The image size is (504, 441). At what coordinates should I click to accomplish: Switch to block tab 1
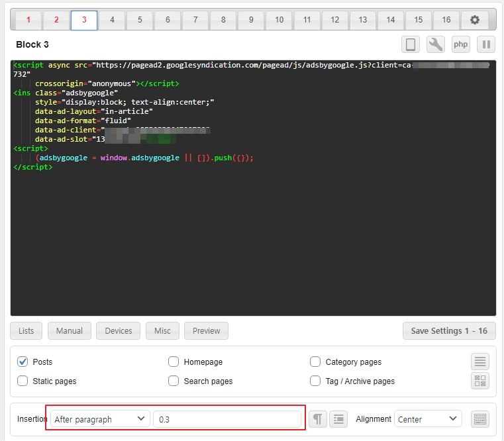pyautogui.click(x=28, y=20)
